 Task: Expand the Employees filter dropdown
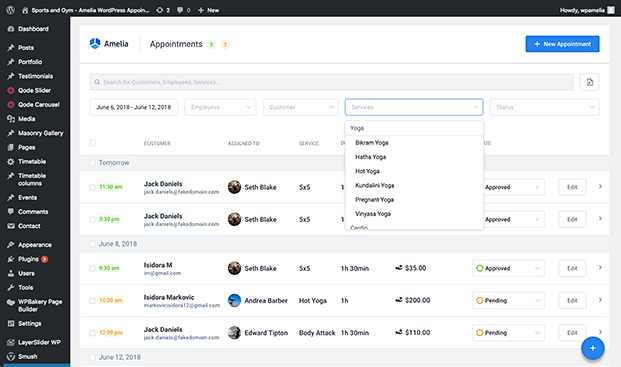(220, 107)
